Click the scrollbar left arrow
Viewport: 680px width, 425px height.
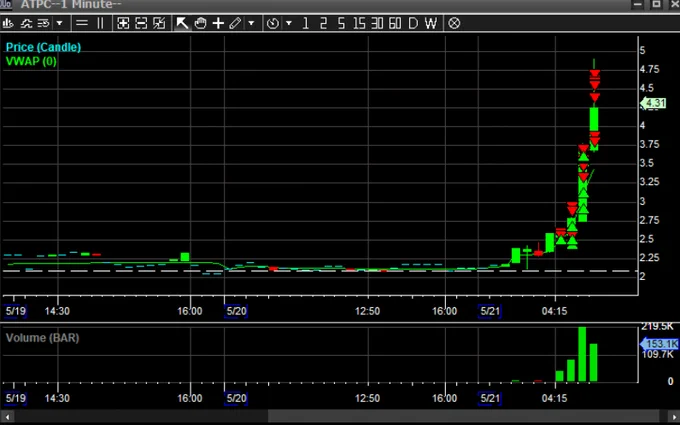[7, 417]
